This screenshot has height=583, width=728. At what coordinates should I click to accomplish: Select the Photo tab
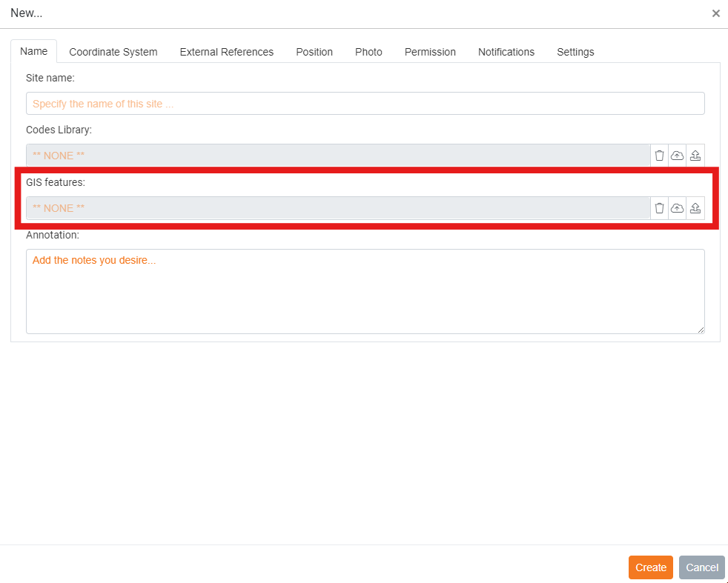point(368,52)
